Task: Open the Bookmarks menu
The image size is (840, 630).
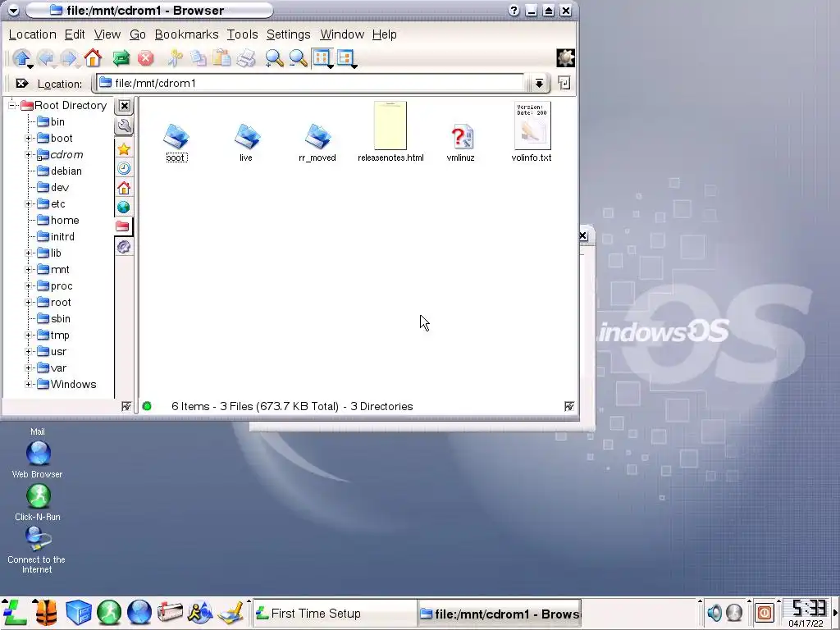Action: point(186,34)
